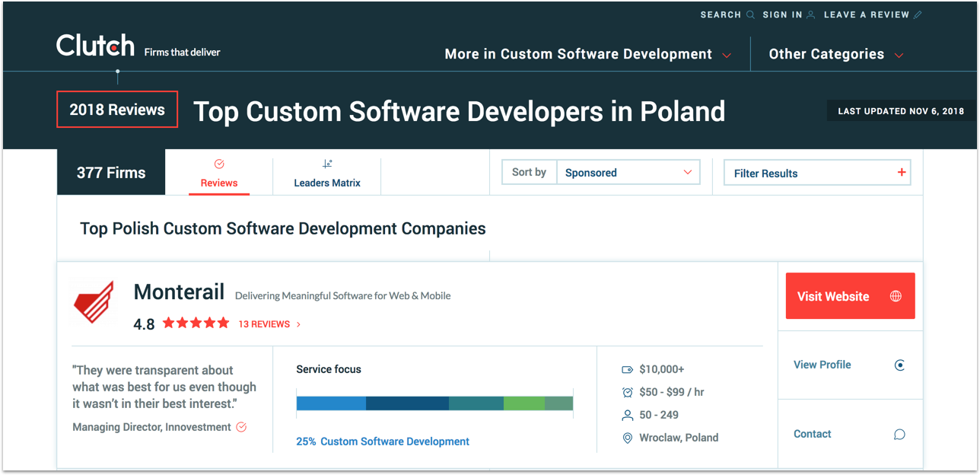Image resolution: width=980 pixels, height=475 pixels.
Task: Click the dark blue service focus segment
Action: 407,403
